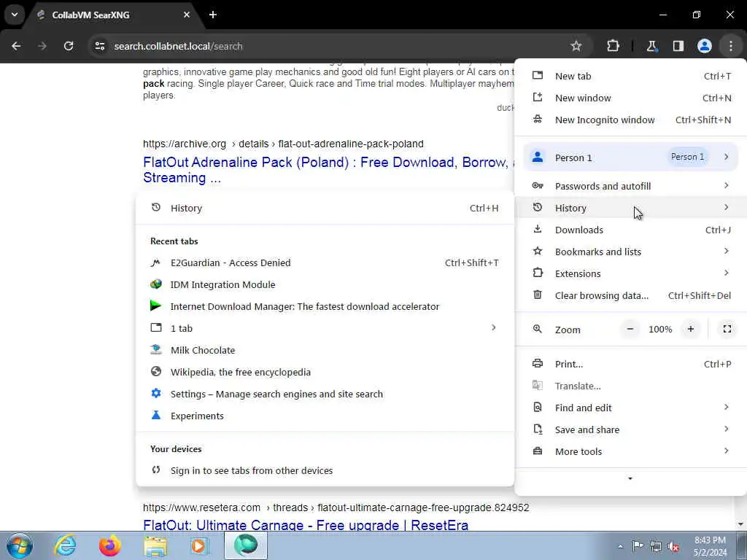Open the profile avatar button
Viewport: 747px width, 560px height.
[x=704, y=46]
